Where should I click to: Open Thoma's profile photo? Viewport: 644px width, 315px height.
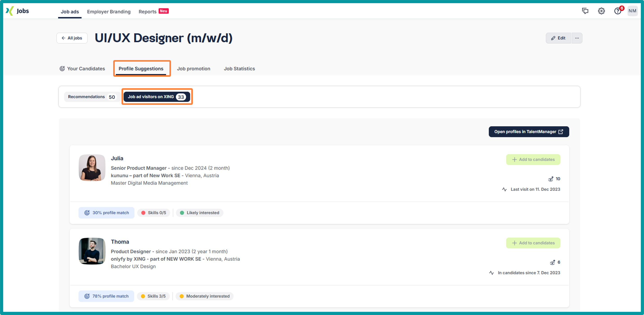[x=92, y=251]
